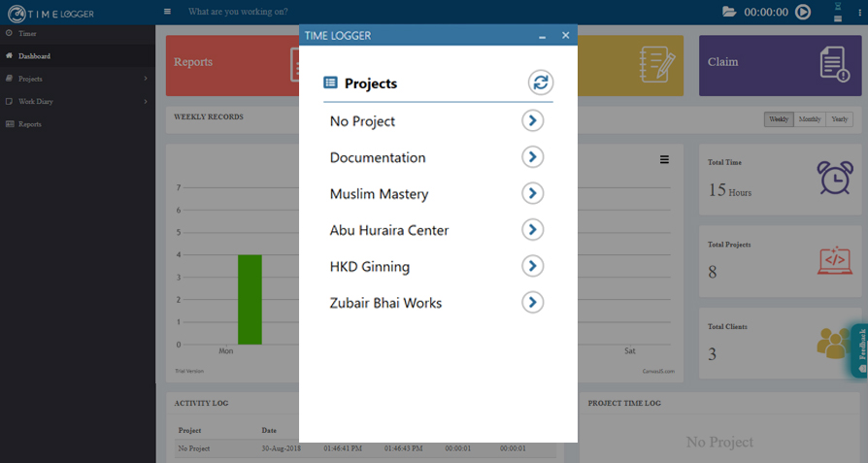Click the alarm clock Total Time icon
This screenshot has height=463, width=868.
[x=835, y=177]
